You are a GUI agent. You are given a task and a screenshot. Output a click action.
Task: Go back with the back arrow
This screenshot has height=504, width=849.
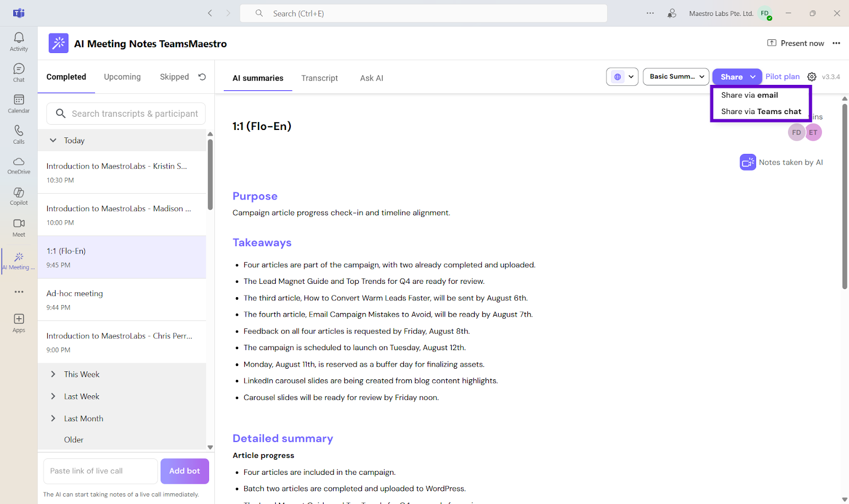(x=210, y=13)
